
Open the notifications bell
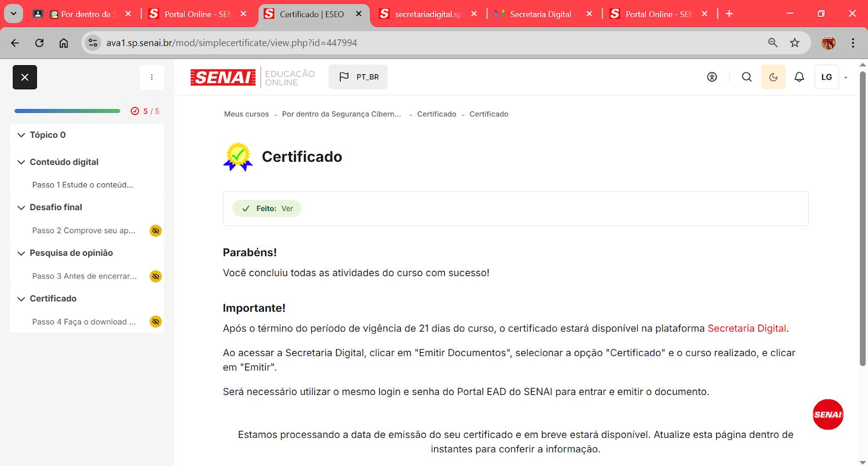[799, 77]
